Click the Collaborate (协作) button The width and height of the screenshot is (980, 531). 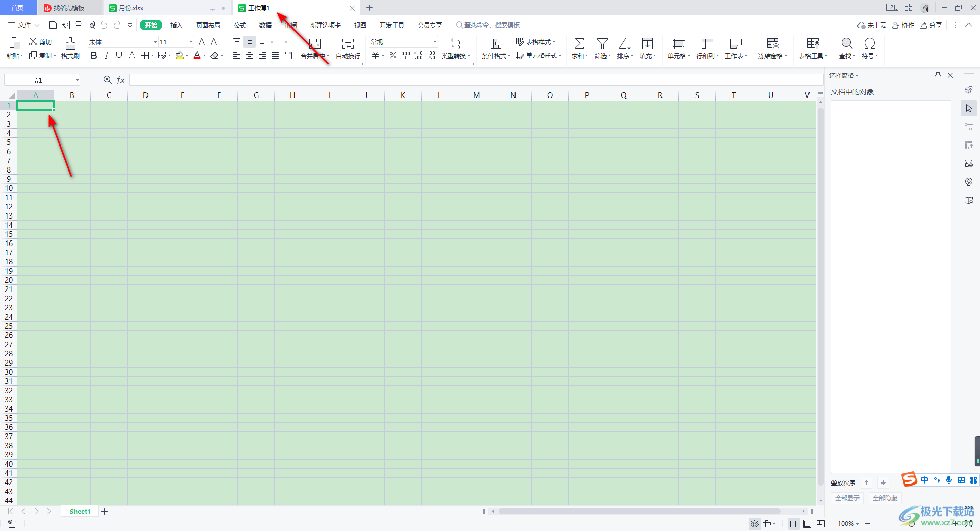click(903, 25)
